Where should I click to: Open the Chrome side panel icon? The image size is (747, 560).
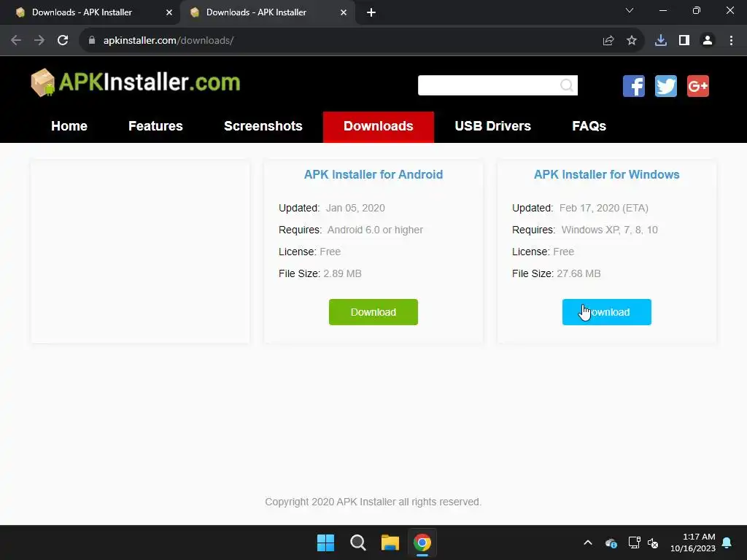684,41
